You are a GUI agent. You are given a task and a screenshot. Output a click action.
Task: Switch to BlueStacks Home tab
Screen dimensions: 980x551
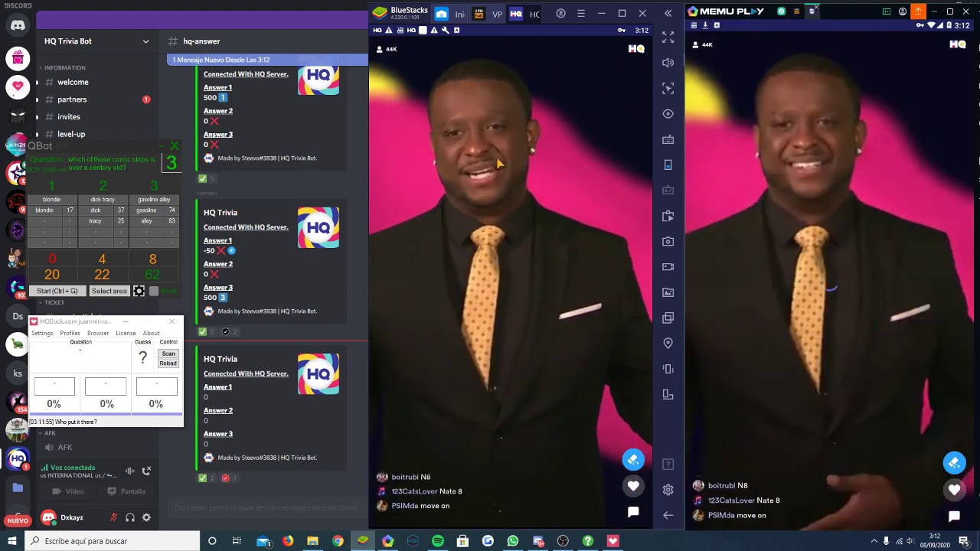pyautogui.click(x=449, y=14)
